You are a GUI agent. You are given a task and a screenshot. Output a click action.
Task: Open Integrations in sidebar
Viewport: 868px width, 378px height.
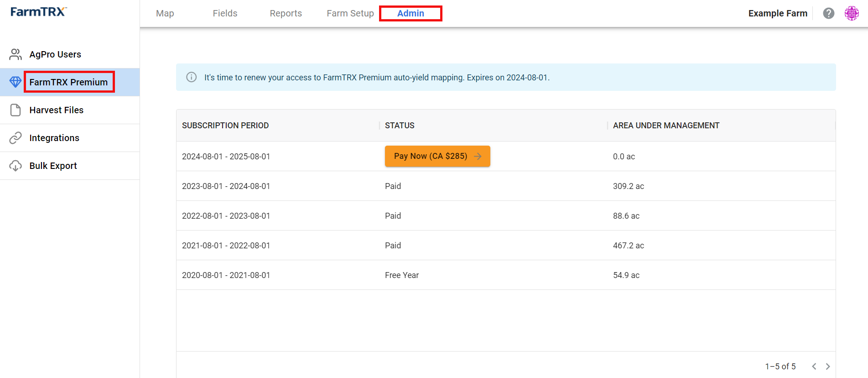pos(70,138)
